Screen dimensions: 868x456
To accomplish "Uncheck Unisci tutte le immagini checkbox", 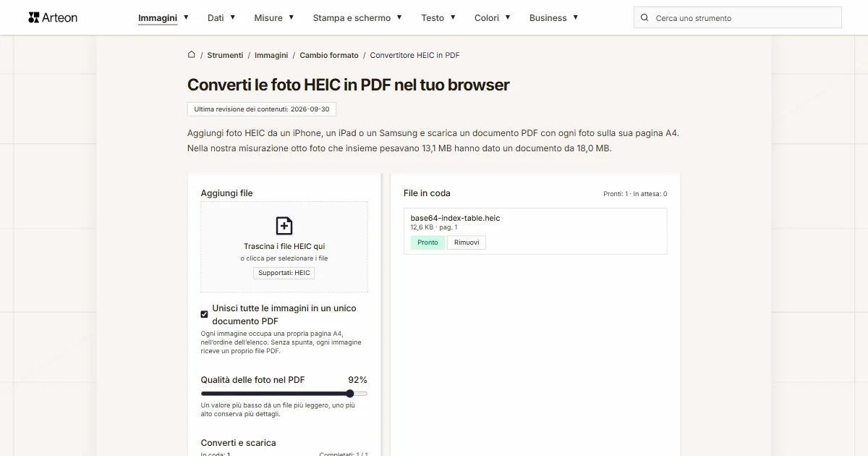I will tap(205, 314).
